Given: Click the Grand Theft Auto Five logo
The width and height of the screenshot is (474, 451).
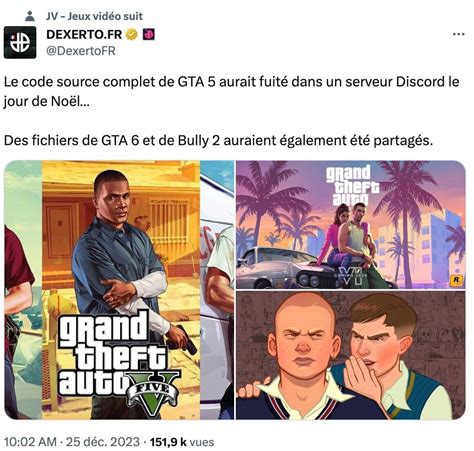Looking at the screenshot, I should click(118, 362).
